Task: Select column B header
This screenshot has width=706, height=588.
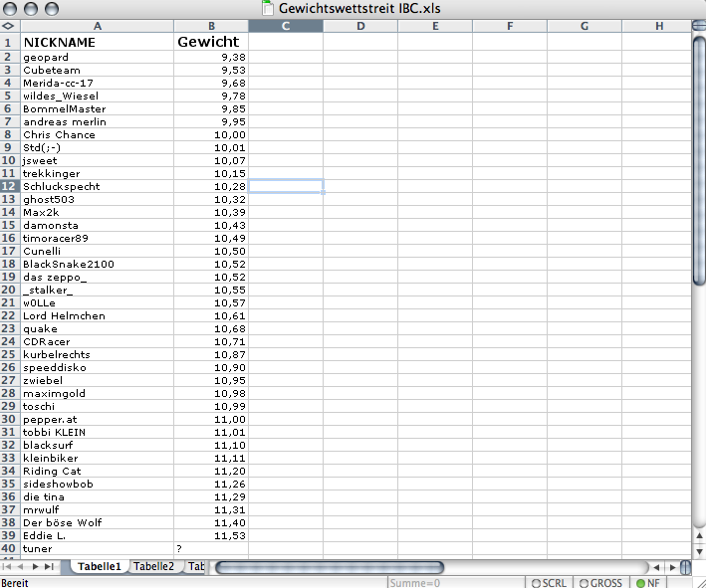Action: [211, 26]
